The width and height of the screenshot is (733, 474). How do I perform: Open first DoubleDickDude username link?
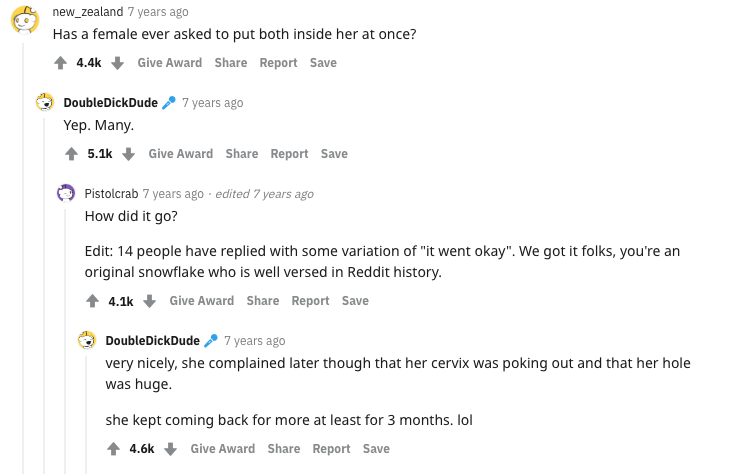click(x=111, y=103)
